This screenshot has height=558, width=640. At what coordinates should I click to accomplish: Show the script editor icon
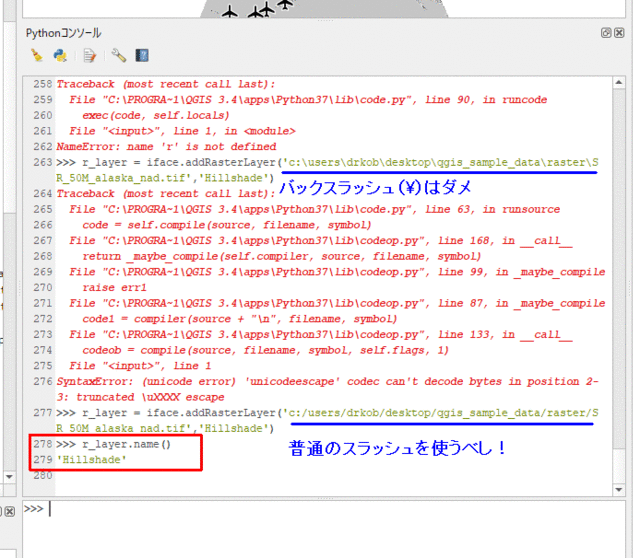[x=89, y=56]
